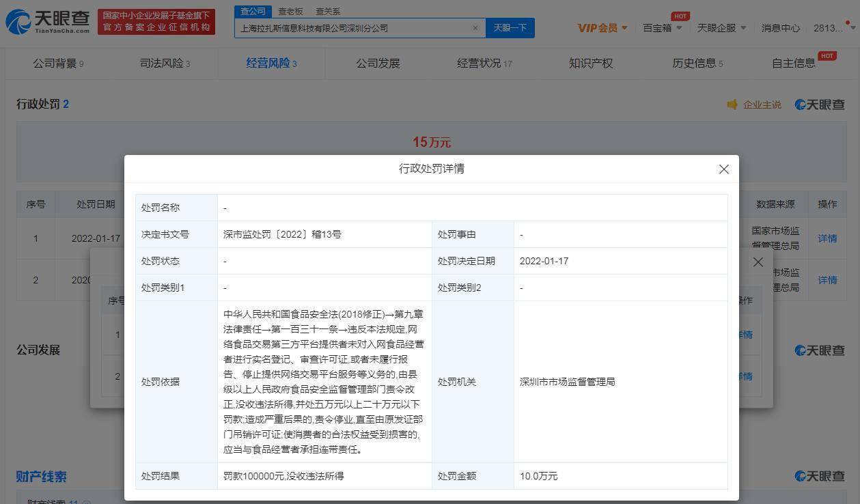
Task: Click the 财产线索 section heading
Action: pyautogui.click(x=42, y=477)
